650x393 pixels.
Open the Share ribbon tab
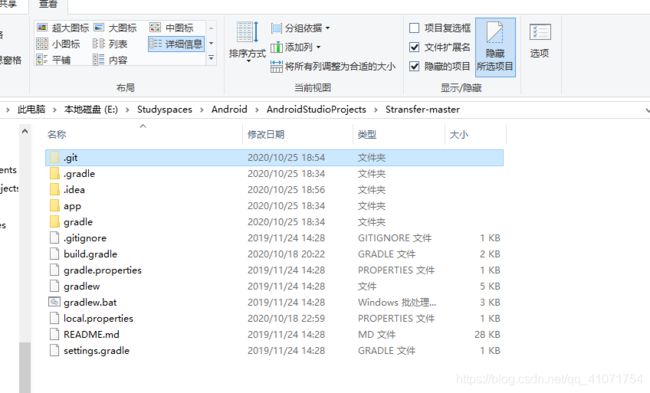pos(8,5)
